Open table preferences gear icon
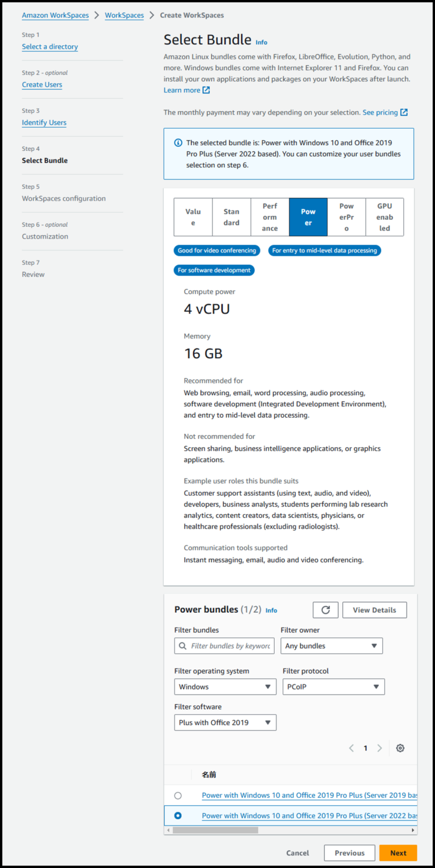This screenshot has height=868, width=435. (x=400, y=748)
